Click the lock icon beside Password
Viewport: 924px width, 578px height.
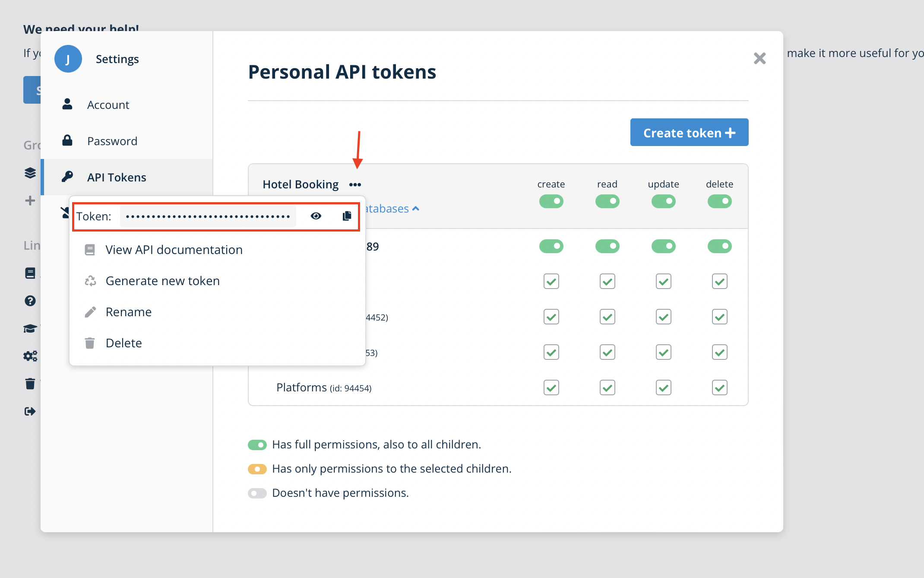[x=67, y=140]
